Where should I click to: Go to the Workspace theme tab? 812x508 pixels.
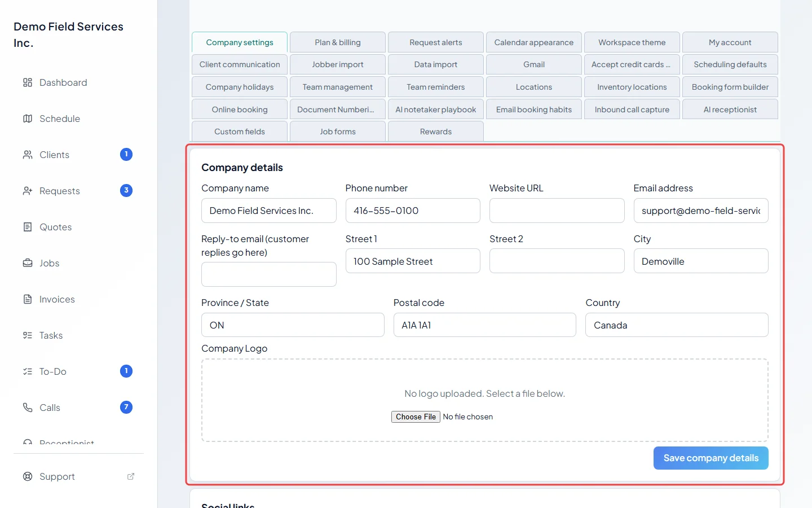tap(632, 42)
